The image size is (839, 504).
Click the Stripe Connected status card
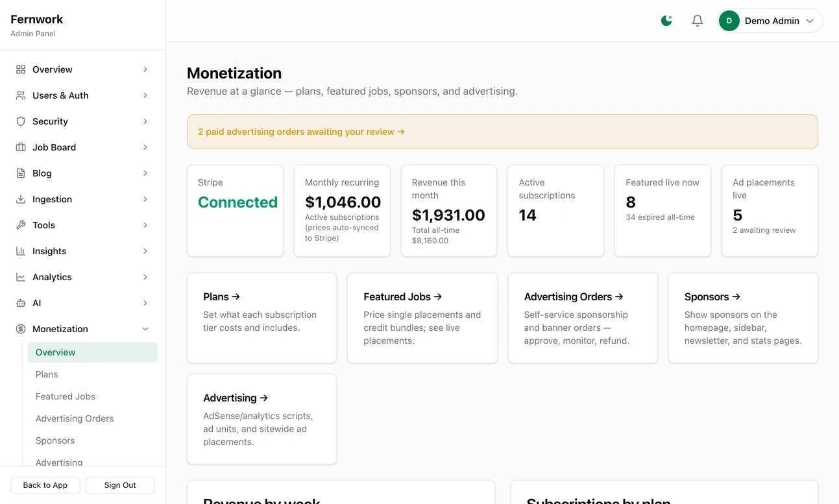(235, 211)
